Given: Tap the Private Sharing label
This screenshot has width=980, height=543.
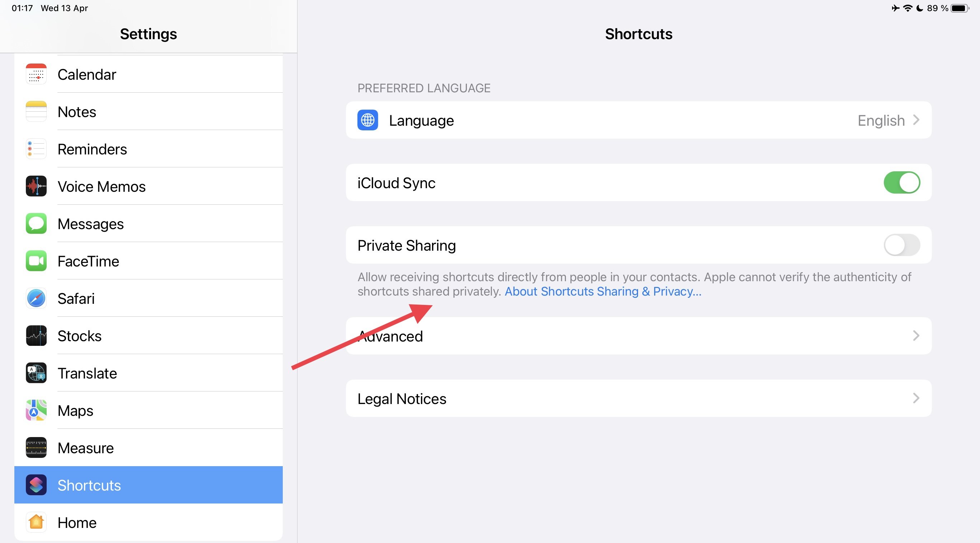Looking at the screenshot, I should click(x=406, y=245).
